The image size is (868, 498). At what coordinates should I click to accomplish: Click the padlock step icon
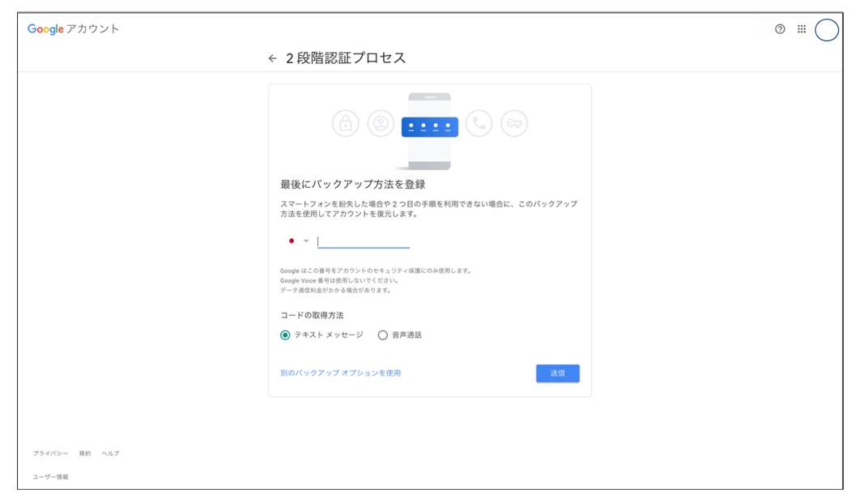346,124
